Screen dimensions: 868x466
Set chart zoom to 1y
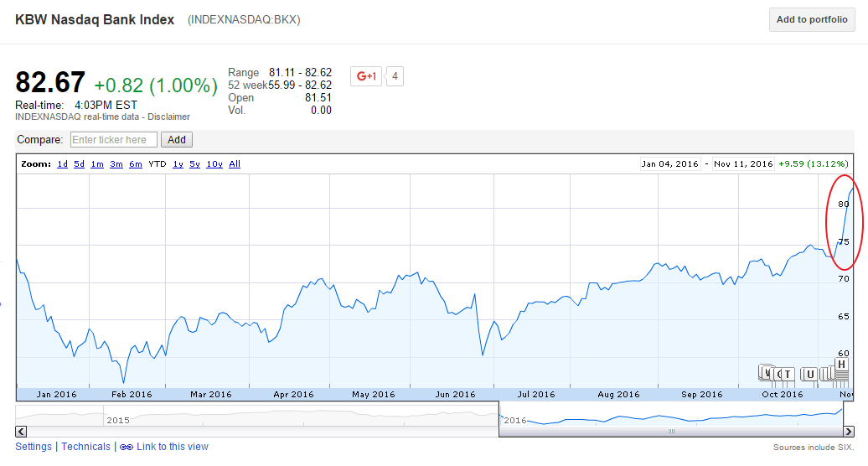(178, 163)
